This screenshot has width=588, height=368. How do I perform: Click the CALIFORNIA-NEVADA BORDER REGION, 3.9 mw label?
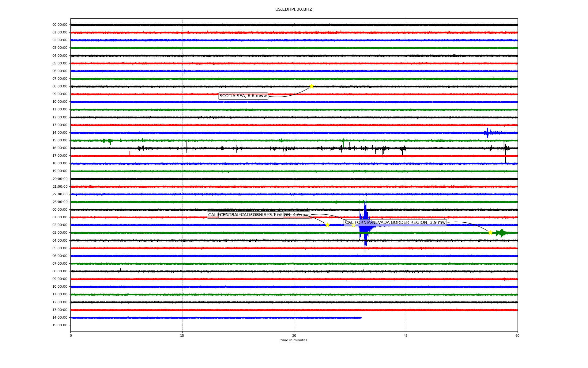(x=395, y=223)
